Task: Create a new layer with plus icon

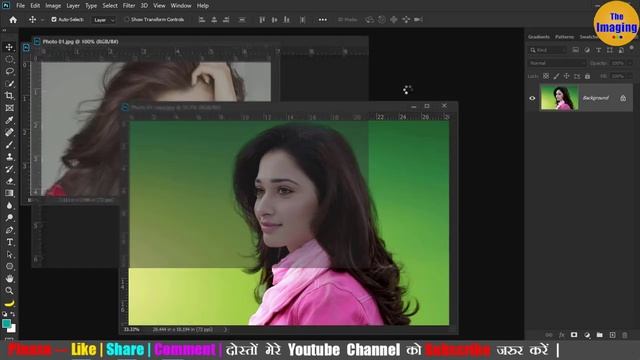Action: 612,335
